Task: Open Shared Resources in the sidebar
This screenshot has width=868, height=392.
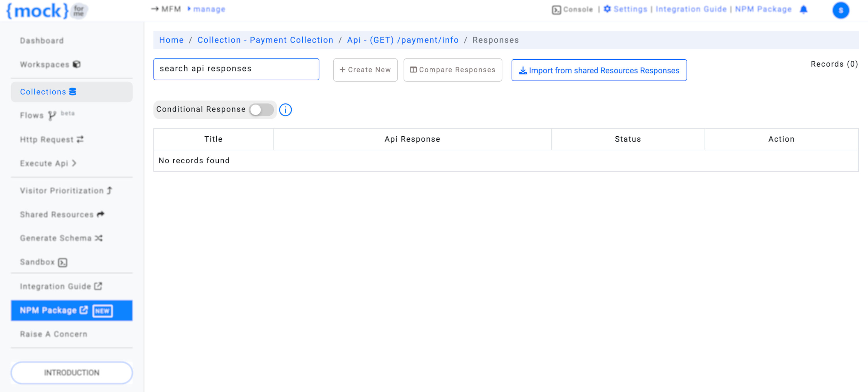Action: 62,214
